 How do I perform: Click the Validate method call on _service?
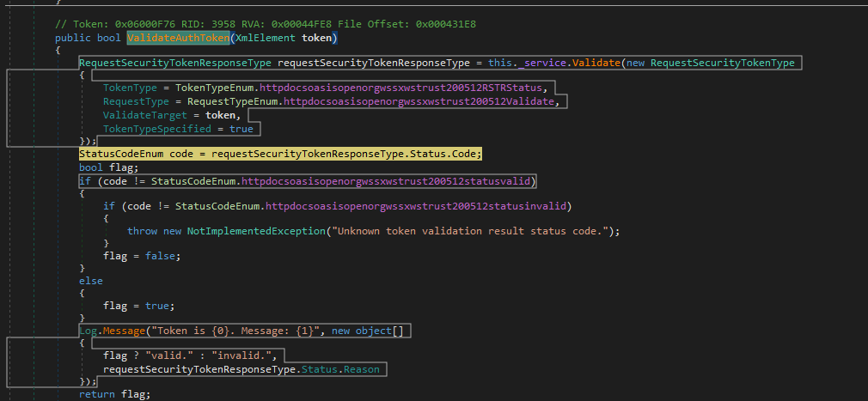coord(596,63)
